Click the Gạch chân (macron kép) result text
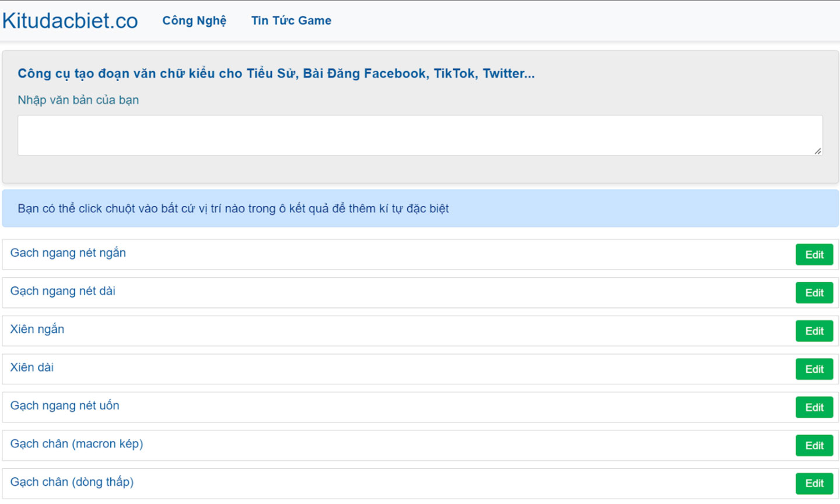Image resolution: width=840 pixels, height=504 pixels. tap(76, 444)
